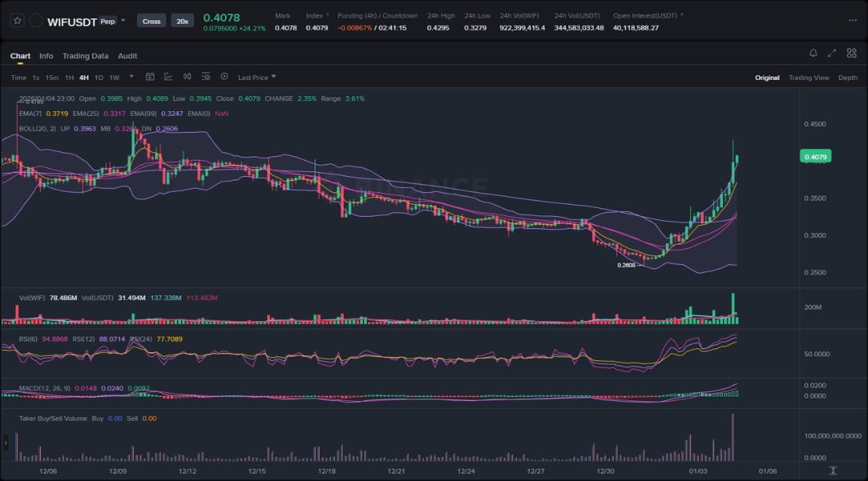This screenshot has height=481, width=868.
Task: Click the 24h Vol(USDT) value 344,583,033.48
Action: click(579, 28)
